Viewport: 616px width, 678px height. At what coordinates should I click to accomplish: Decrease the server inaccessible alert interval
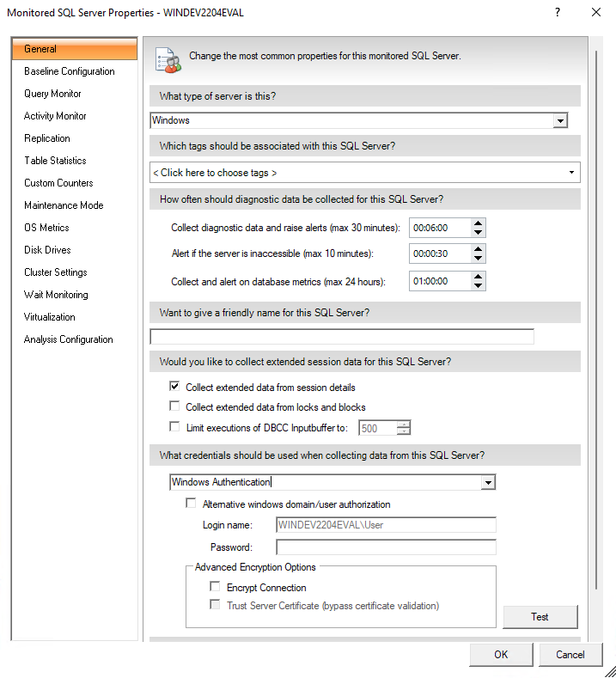tap(479, 259)
